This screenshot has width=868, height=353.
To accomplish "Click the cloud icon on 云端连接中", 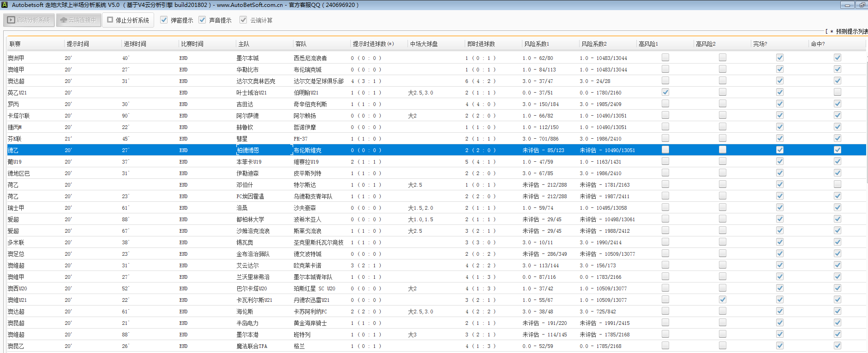I will point(64,20).
